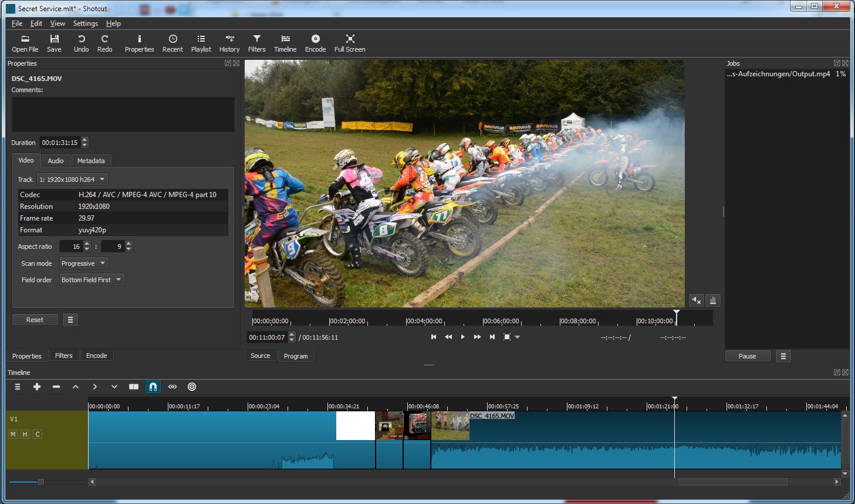Open the Scan mode dropdown

tap(83, 263)
